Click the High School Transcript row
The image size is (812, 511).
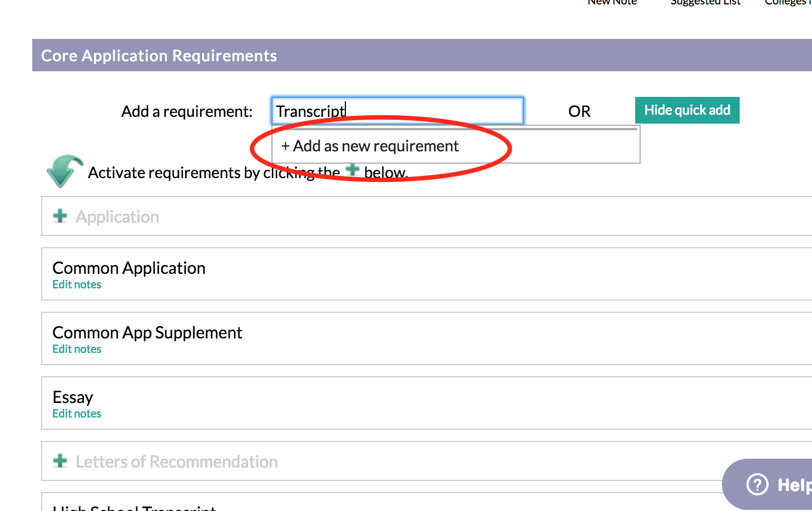pos(427,502)
